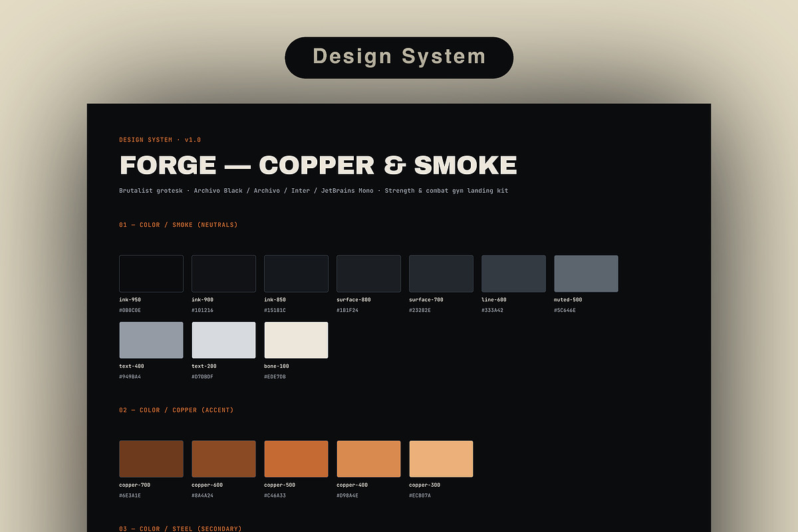Click the ink-950 token name
The height and width of the screenshot is (532, 798).
[130, 300]
